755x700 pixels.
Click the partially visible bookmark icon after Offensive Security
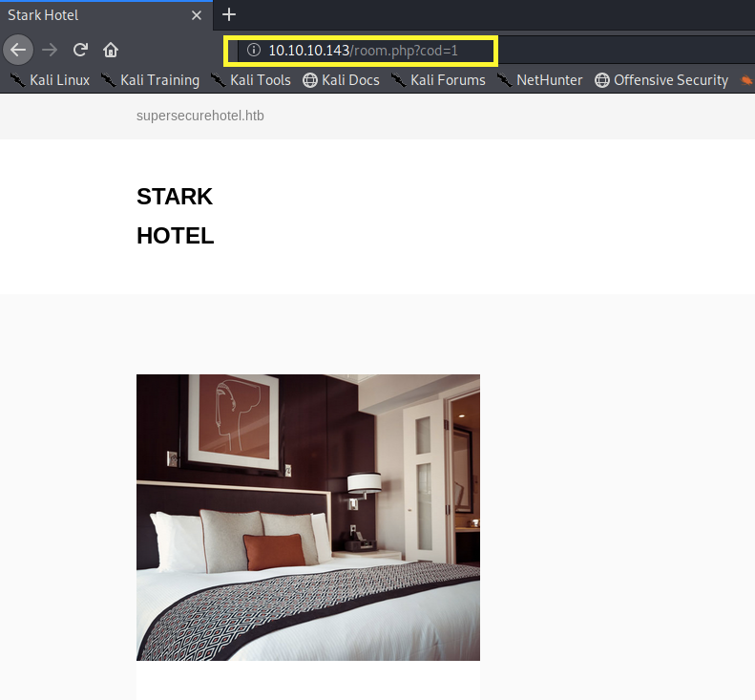point(746,80)
